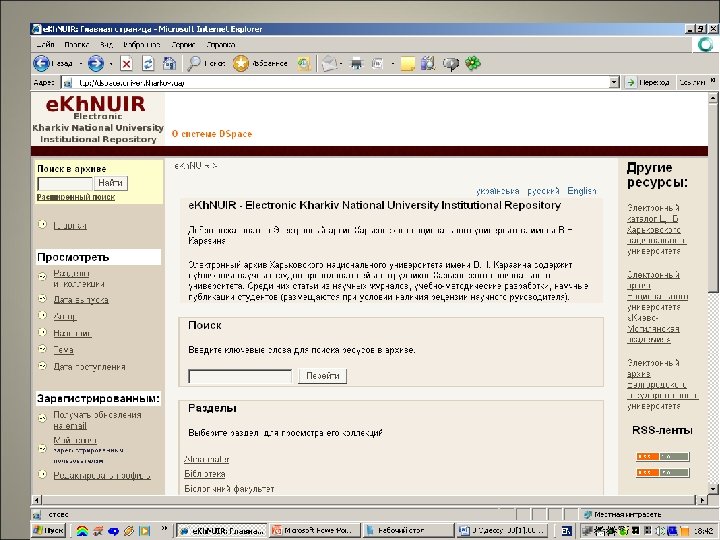Open the Favorites (Избранное) menu
The height and width of the screenshot is (540, 720).
(x=142, y=45)
